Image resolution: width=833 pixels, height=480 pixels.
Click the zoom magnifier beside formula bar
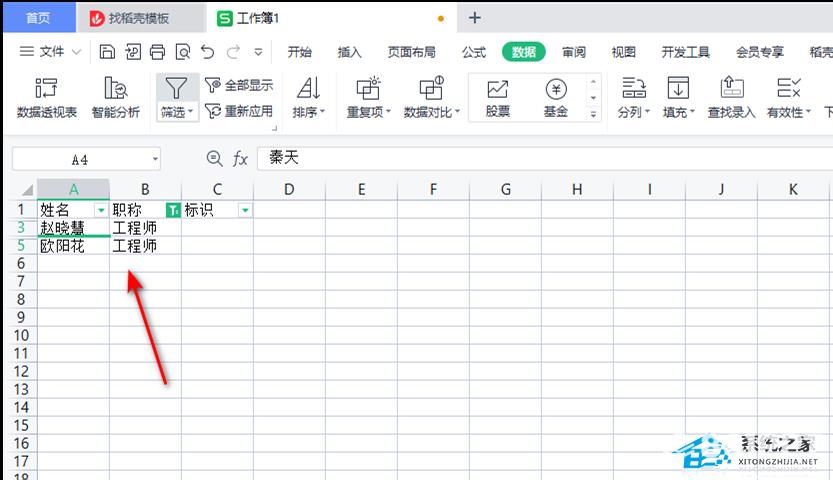[x=214, y=158]
